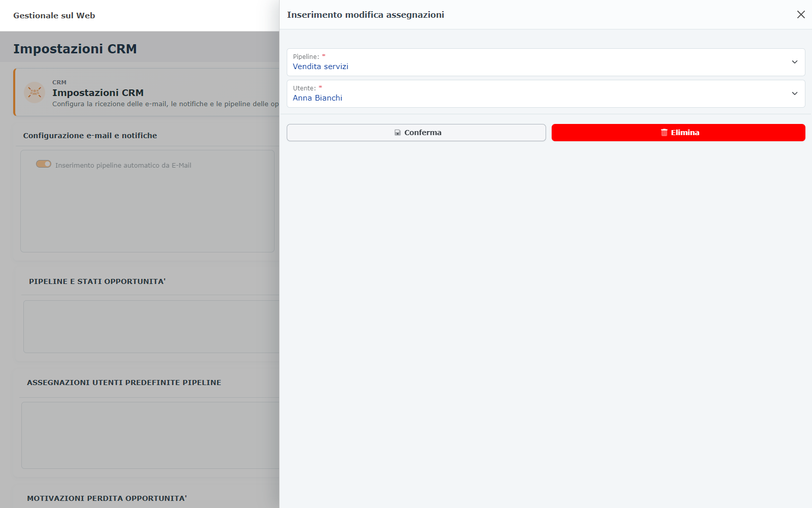Click the trash icon on Elimina button
The width and height of the screenshot is (812, 508).
pos(664,133)
